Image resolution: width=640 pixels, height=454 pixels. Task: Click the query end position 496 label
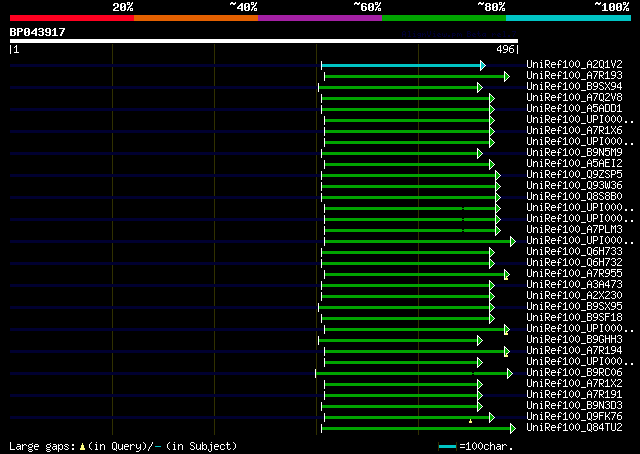click(505, 49)
